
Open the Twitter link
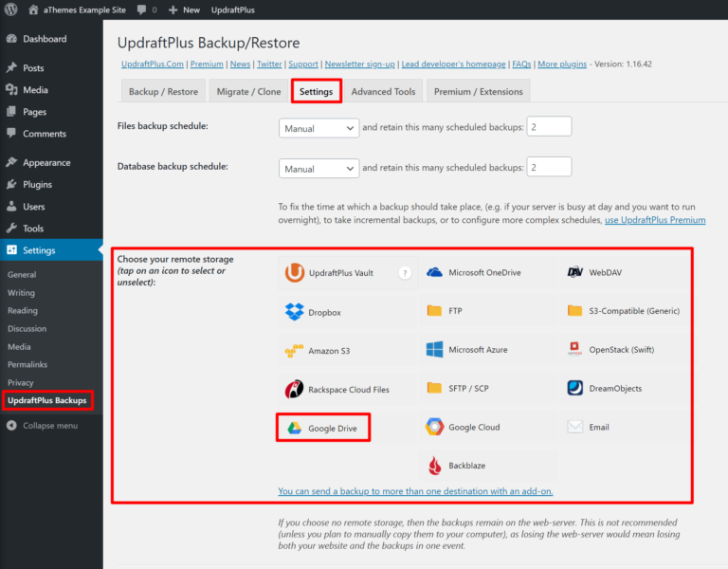click(x=269, y=64)
